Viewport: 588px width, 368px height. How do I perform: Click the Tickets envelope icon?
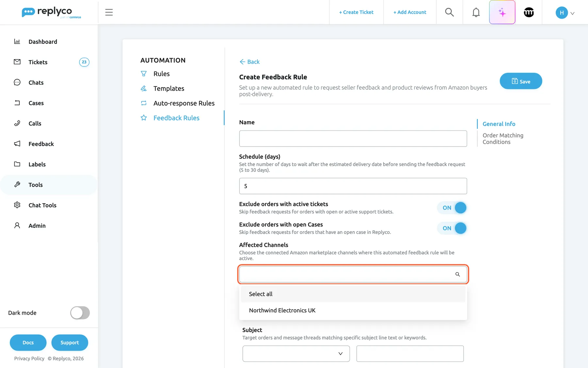coord(17,62)
